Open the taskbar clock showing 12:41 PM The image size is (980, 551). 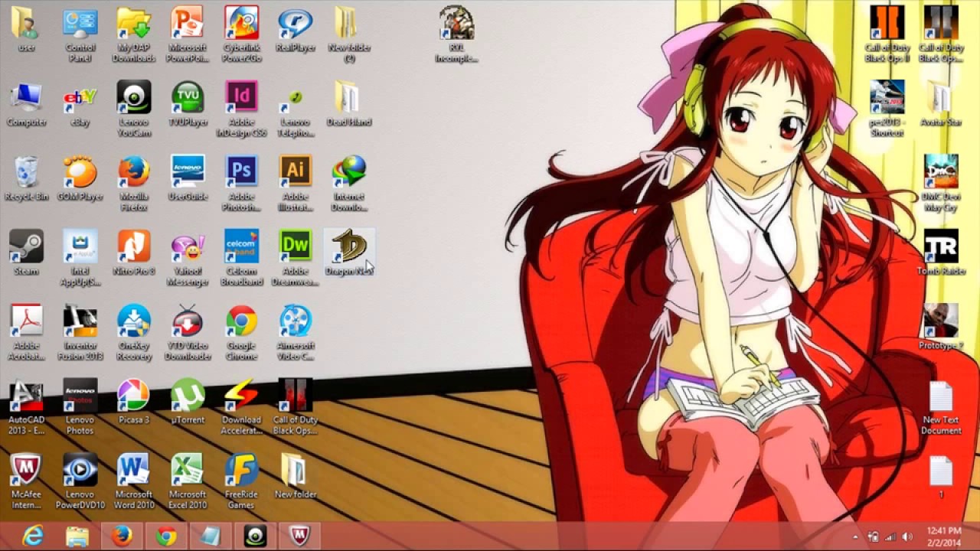[x=943, y=536]
